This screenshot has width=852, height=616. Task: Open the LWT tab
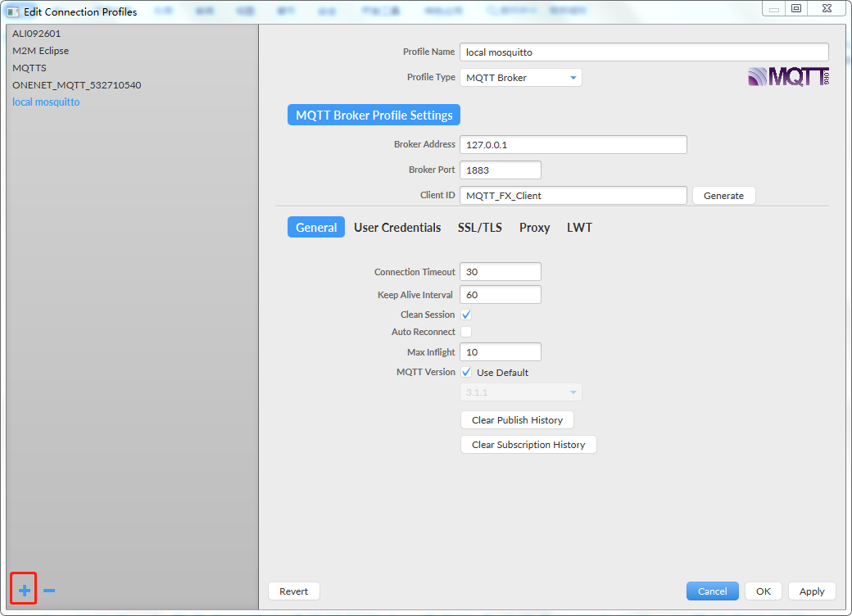click(579, 227)
